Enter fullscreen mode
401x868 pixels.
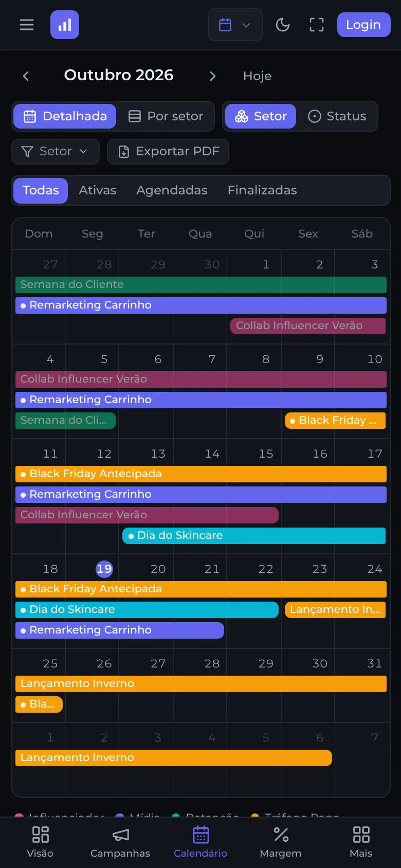pos(317,25)
